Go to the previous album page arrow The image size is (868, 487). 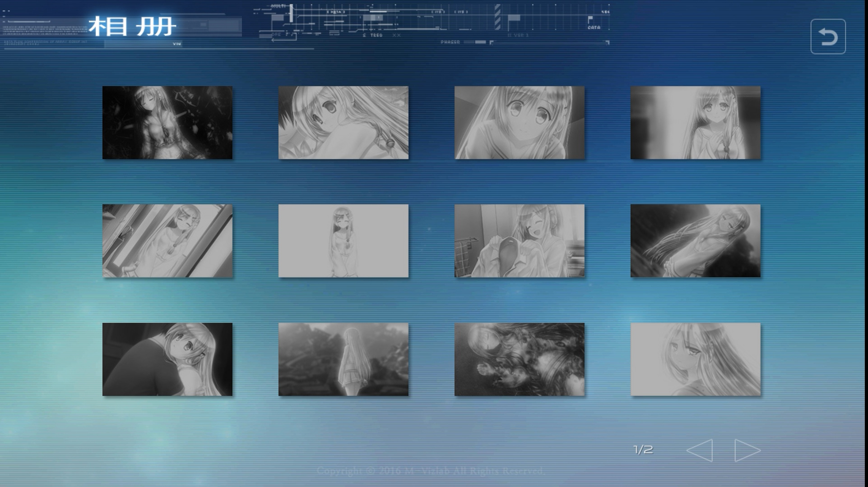[700, 450]
